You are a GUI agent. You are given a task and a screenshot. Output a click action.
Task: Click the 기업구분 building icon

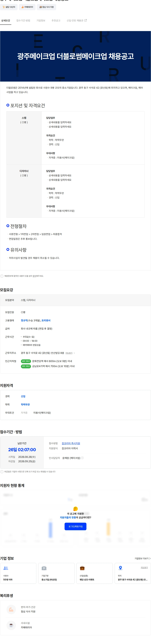click(44, 568)
